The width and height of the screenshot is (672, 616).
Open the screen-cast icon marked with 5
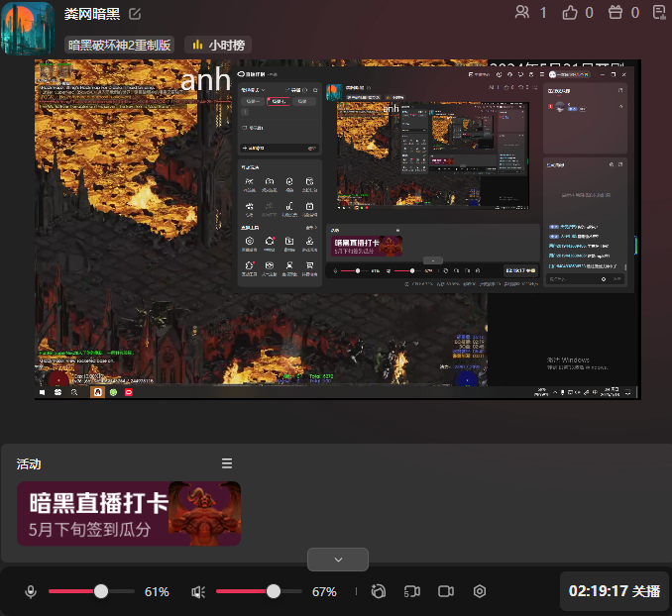click(x=412, y=591)
